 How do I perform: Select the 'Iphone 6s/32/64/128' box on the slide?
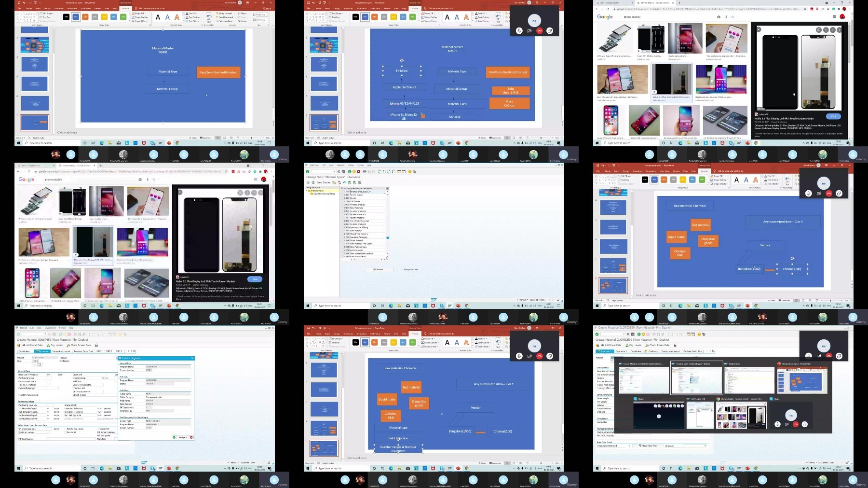405,103
